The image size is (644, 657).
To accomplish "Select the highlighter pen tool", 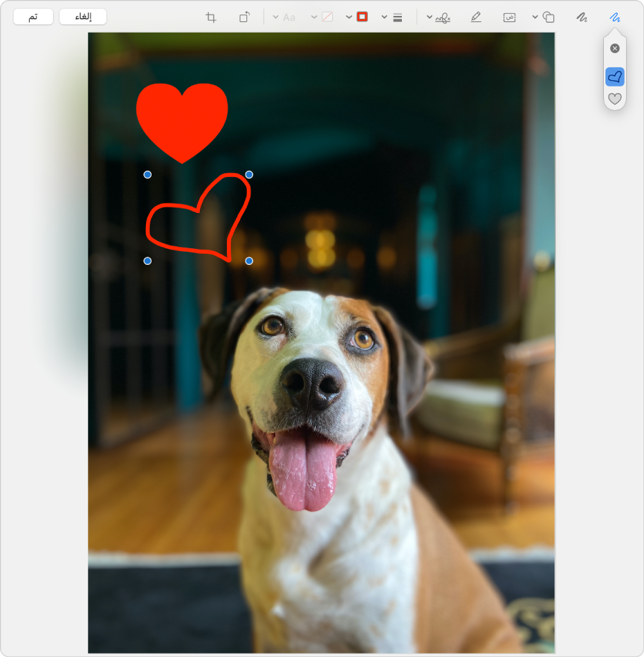I will [x=475, y=17].
